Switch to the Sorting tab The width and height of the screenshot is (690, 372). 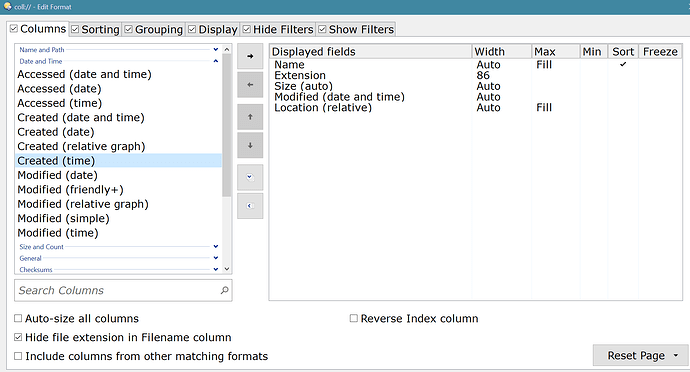[95, 29]
